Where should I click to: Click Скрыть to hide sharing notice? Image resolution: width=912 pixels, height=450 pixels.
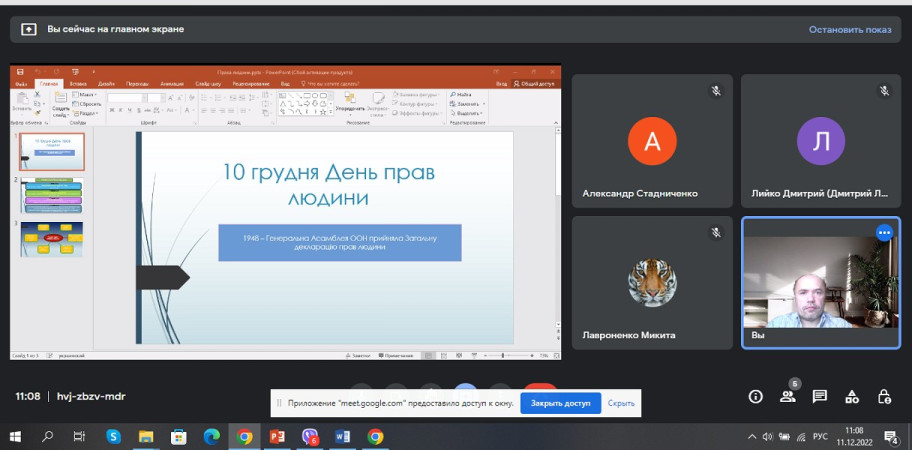tap(621, 403)
